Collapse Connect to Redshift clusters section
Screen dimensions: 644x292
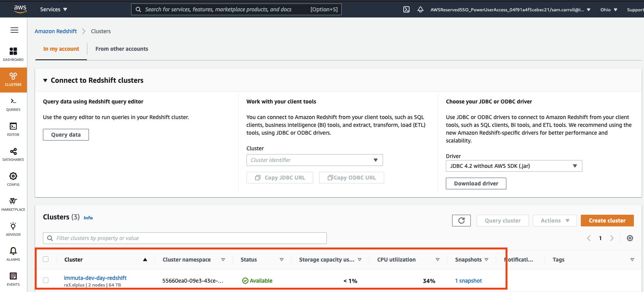[x=45, y=80]
